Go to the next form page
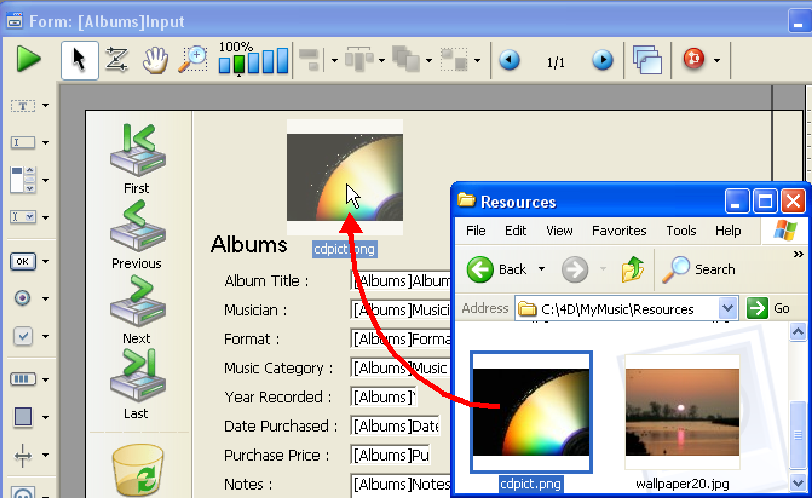The image size is (812, 498). tap(602, 60)
